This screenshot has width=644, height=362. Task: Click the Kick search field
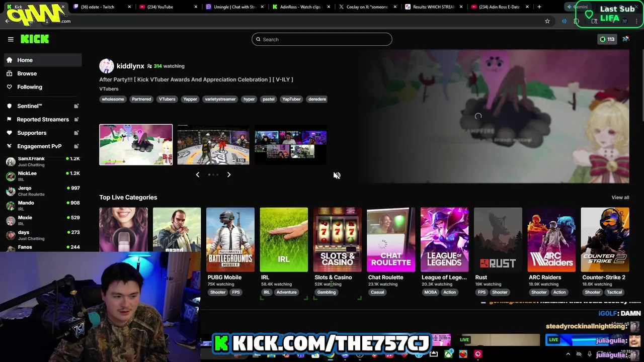pos(322,39)
